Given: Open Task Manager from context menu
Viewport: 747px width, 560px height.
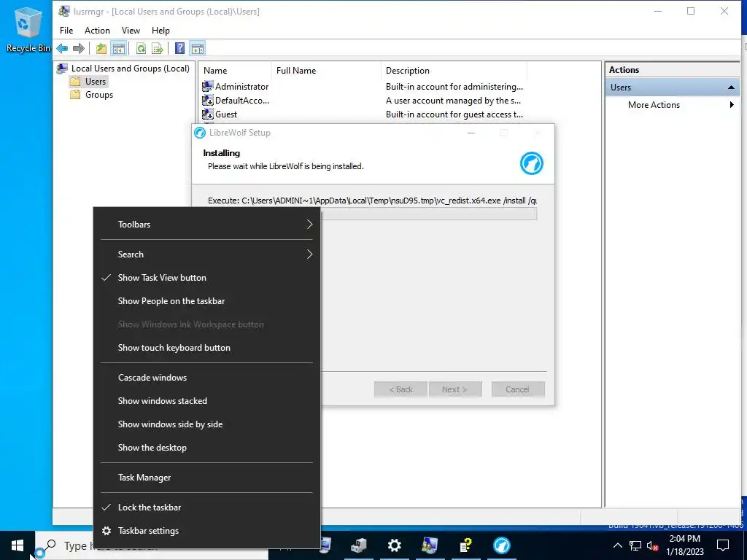Looking at the screenshot, I should (206, 478).
